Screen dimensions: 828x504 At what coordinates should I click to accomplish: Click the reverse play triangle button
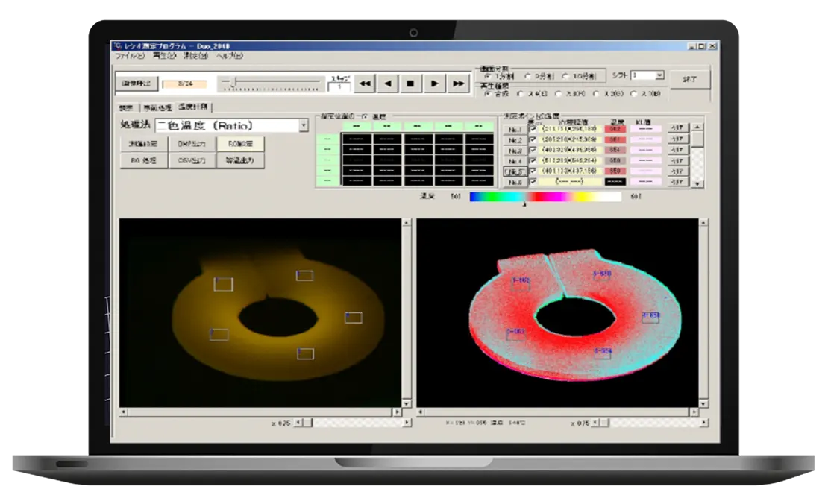[x=388, y=84]
